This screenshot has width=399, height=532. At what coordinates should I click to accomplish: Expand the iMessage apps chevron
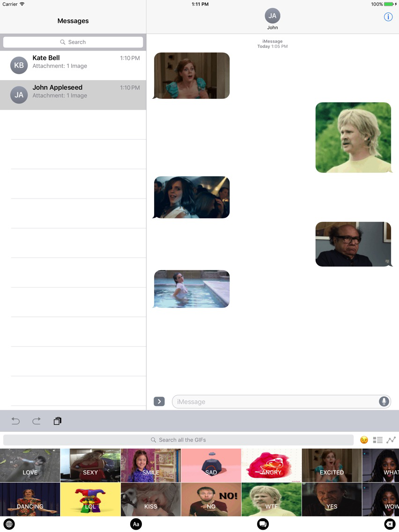point(159,401)
